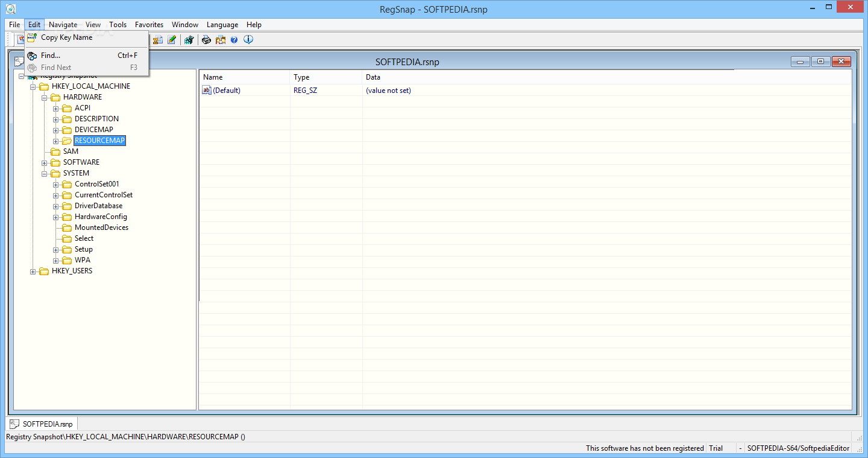Click the HARDWARE folder icon
Image resolution: width=868 pixels, height=458 pixels.
click(x=55, y=97)
